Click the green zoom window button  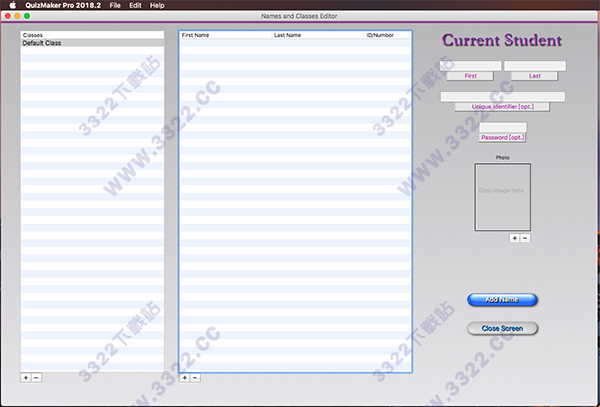tap(27, 16)
